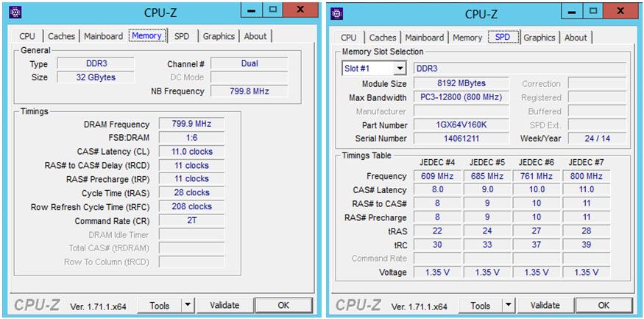Click the CPU-Z app icon in left window title bar

pyautogui.click(x=15, y=13)
